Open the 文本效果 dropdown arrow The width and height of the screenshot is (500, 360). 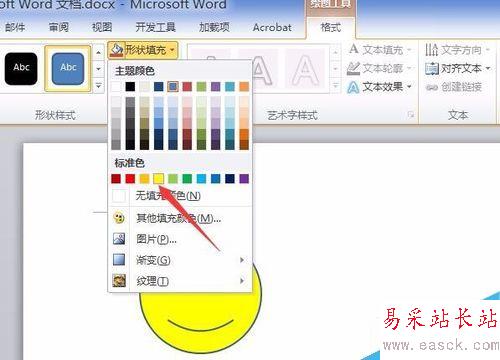click(x=409, y=87)
